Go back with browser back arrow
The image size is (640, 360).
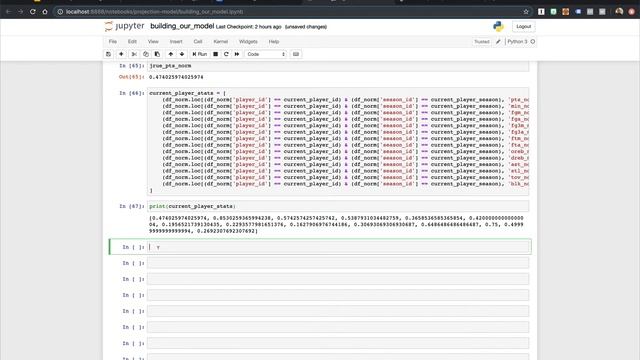8,11
